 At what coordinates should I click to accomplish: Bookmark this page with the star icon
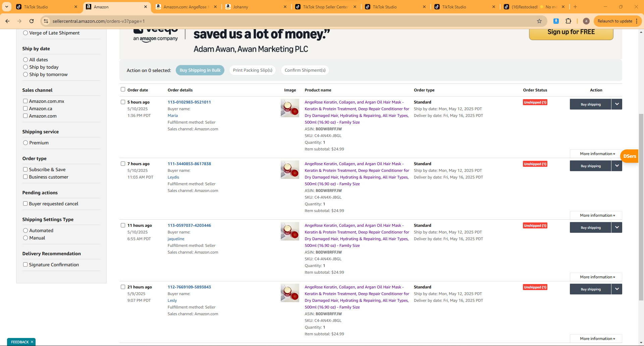(x=539, y=21)
